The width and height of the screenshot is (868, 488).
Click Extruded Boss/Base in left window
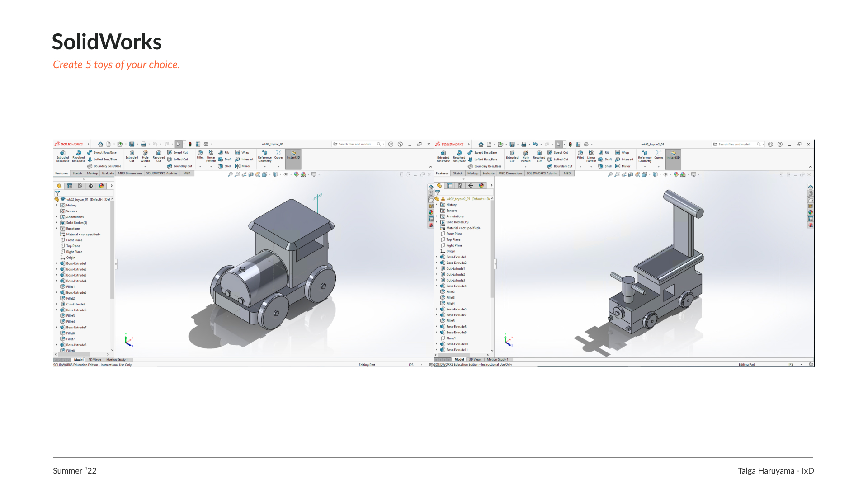[x=62, y=156]
